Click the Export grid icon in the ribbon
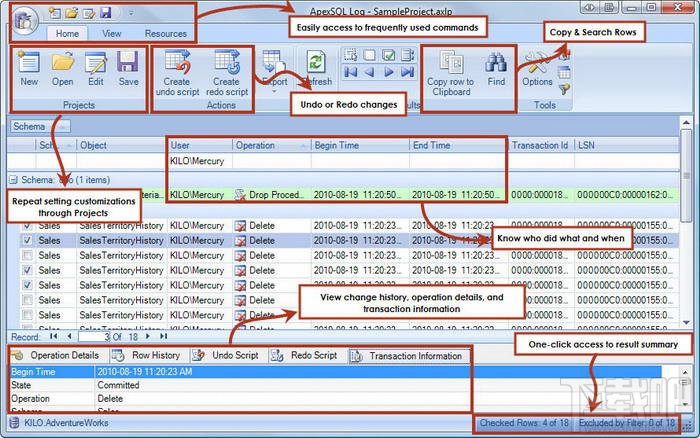The image size is (700, 438). coord(273,62)
